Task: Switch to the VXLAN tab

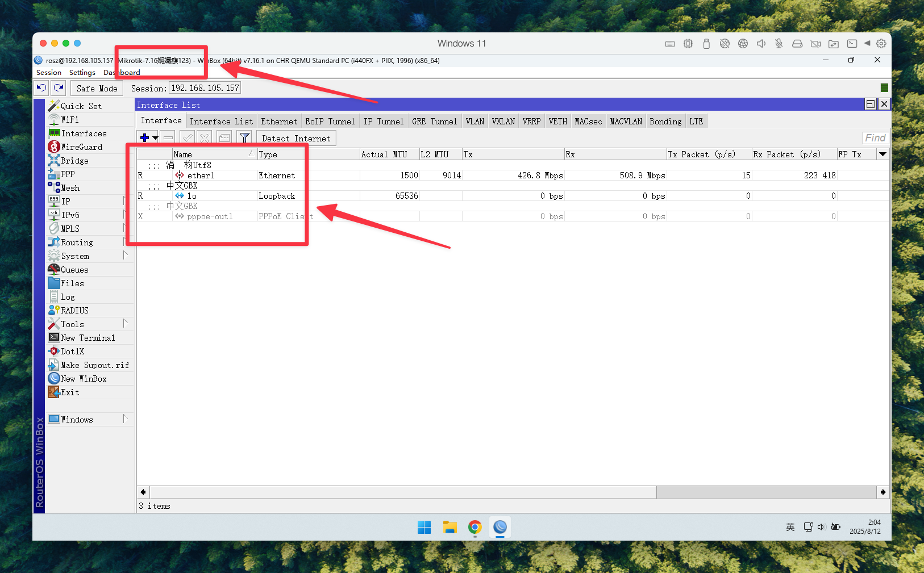Action: click(503, 122)
